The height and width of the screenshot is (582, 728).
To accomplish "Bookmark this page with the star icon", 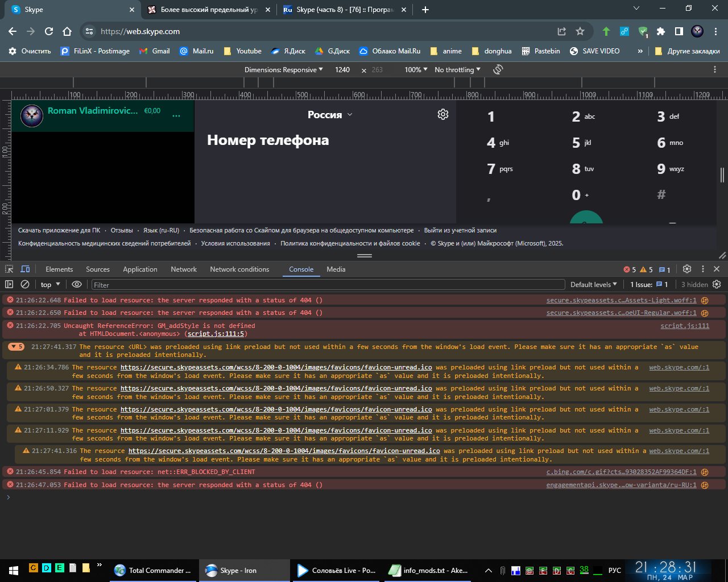I will coord(580,31).
